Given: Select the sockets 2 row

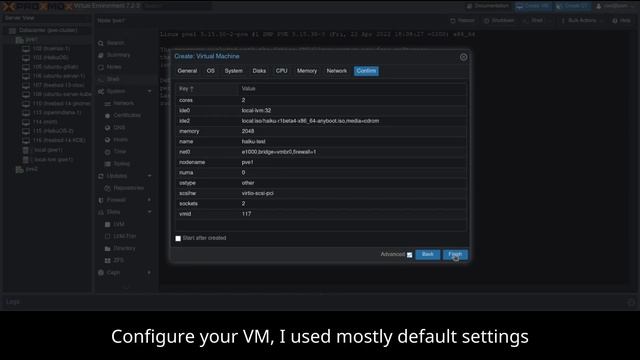Looking at the screenshot, I should click(321, 204).
